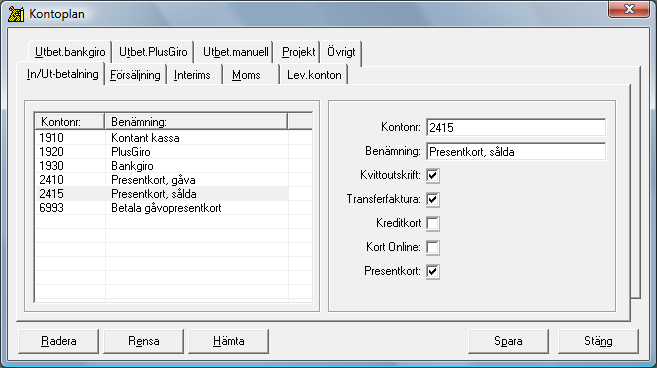Open the Projekt tab
Screen dimensions: 657x368
pyautogui.click(x=298, y=52)
